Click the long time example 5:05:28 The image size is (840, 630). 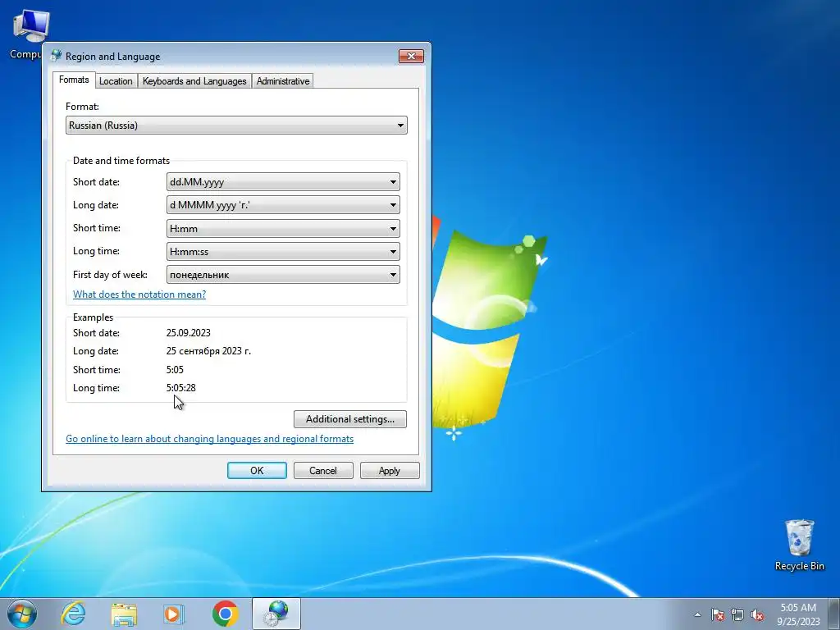(180, 388)
